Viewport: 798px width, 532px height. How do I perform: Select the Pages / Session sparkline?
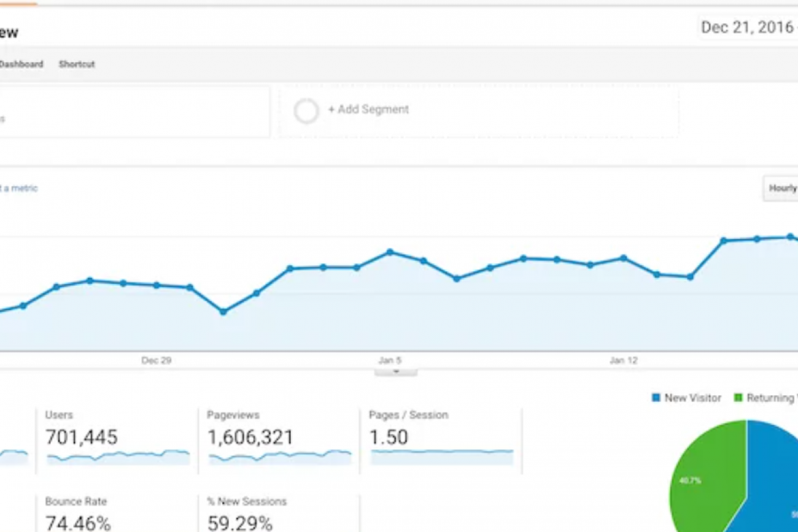(x=442, y=457)
